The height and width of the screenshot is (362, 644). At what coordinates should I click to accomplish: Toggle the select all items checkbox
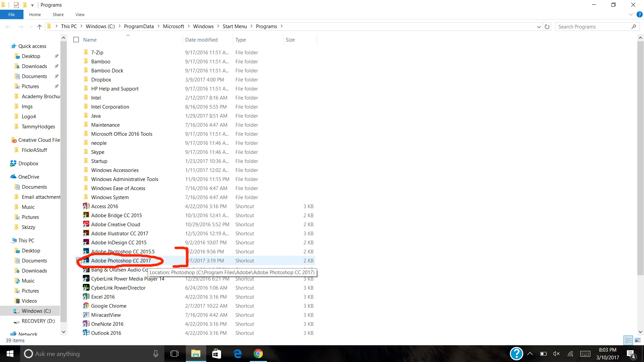click(76, 40)
